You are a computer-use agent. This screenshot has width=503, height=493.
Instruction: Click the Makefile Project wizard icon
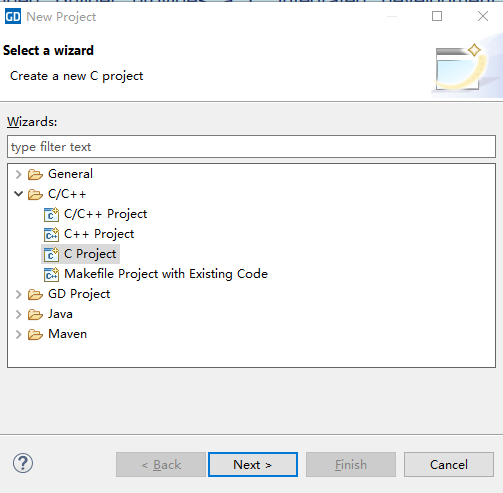[51, 274]
